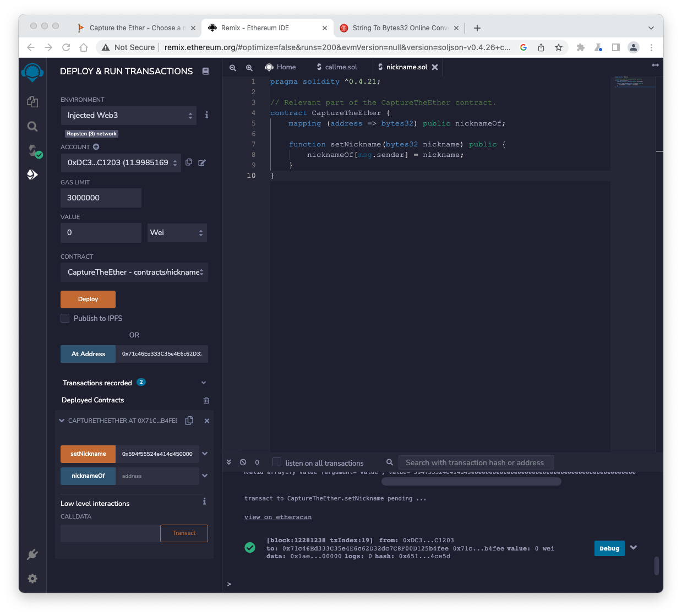Close the nickname.sol editor tab
This screenshot has width=682, height=616.
point(435,67)
